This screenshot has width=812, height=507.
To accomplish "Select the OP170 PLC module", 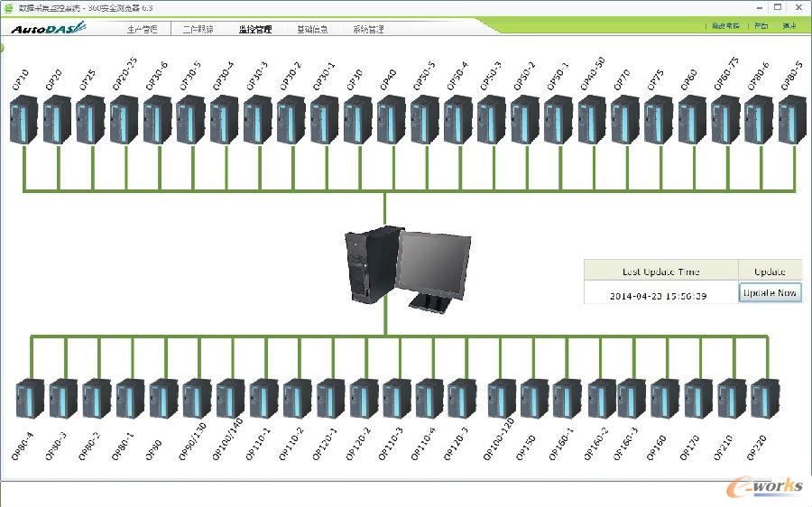I will coord(697,399).
